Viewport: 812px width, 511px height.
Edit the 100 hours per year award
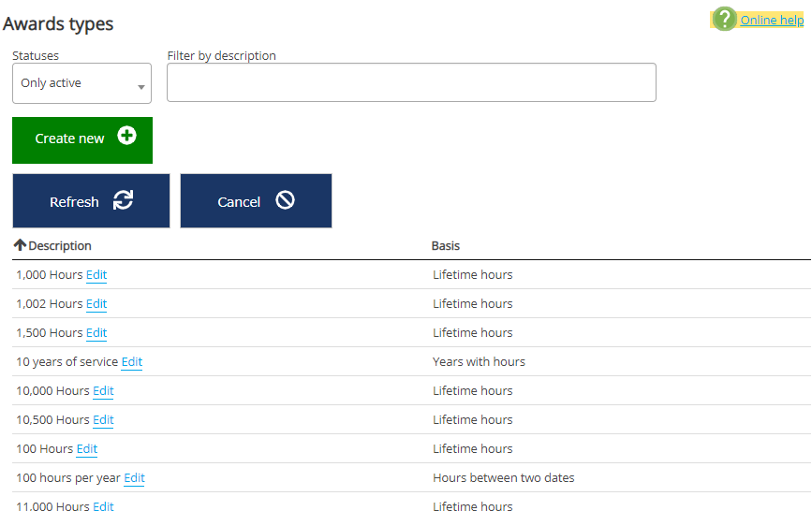coord(134,478)
